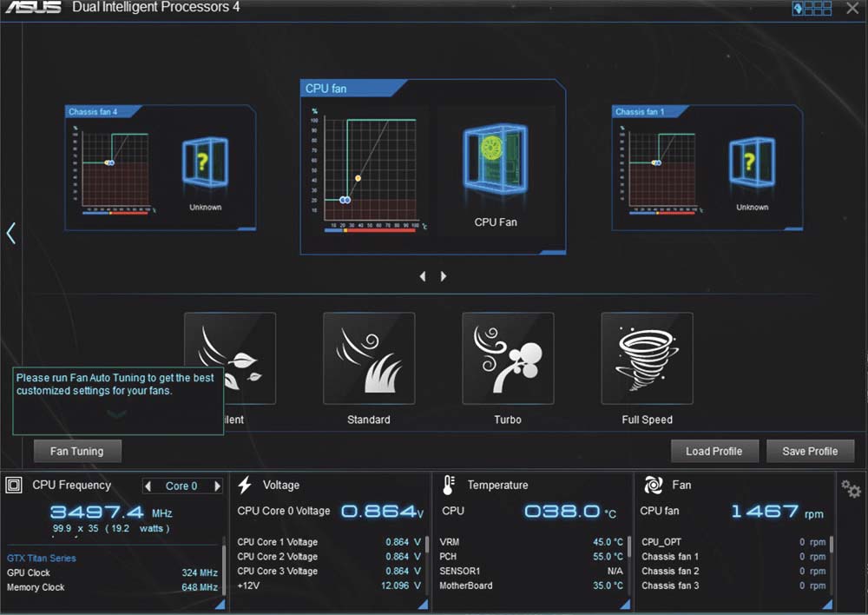Screen dimensions: 868x615
Task: Select the CPU Core 2 Voltage row
Action: [x=329, y=556]
